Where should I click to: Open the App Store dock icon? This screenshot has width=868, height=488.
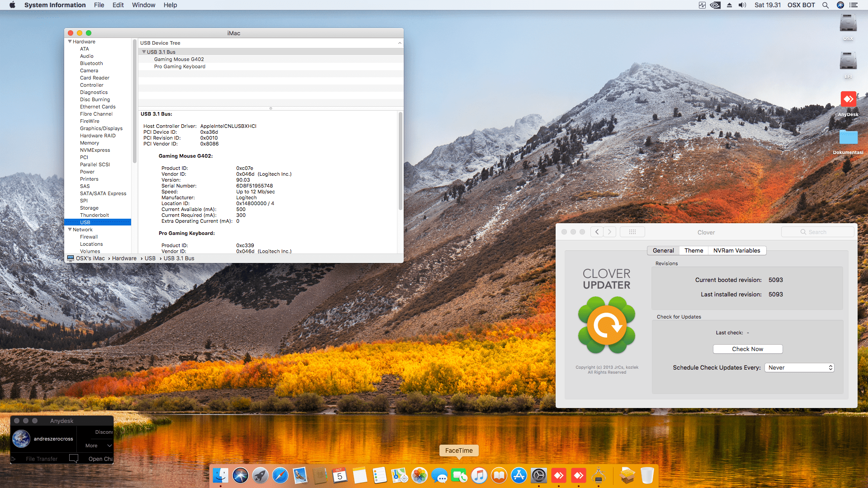pyautogui.click(x=519, y=475)
